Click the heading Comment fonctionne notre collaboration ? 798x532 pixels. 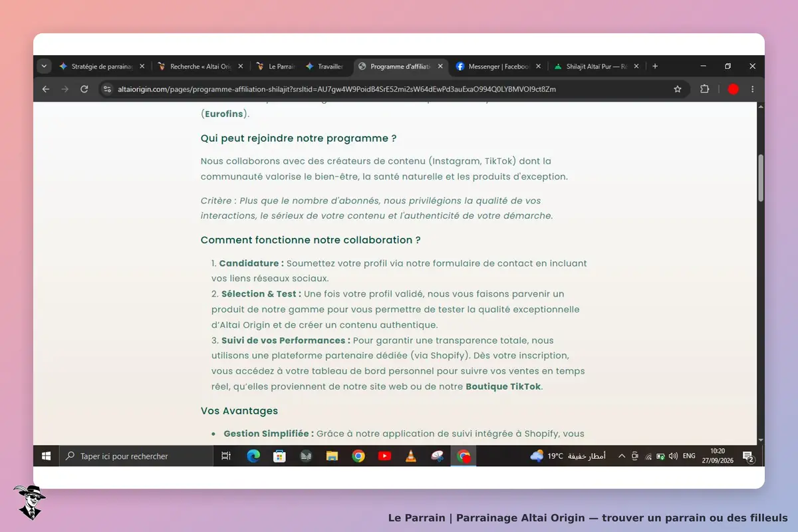click(311, 240)
